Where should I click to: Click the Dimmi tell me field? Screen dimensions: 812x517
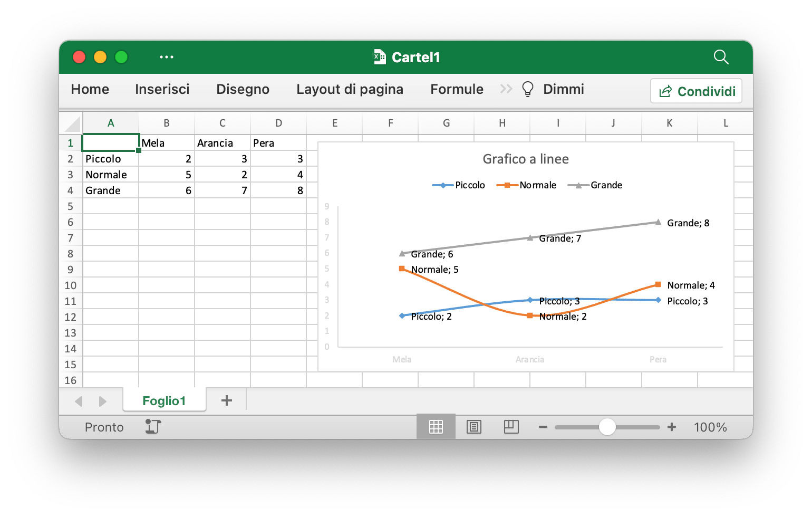pyautogui.click(x=564, y=89)
